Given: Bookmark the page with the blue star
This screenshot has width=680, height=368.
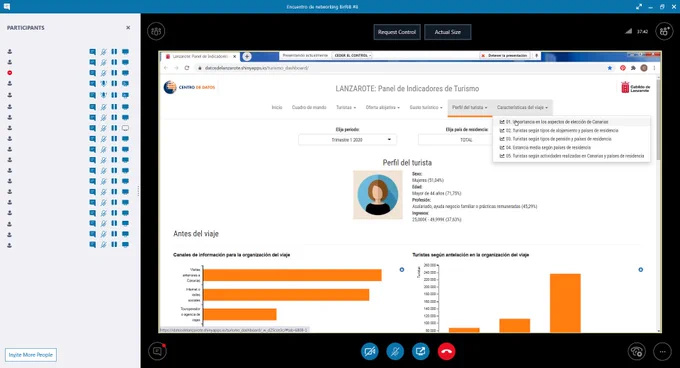Looking at the screenshot, I should pyautogui.click(x=610, y=68).
